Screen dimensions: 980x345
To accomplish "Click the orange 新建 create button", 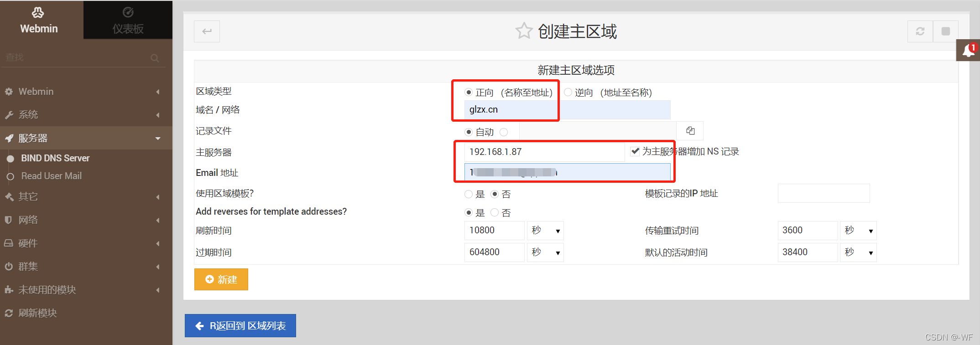I will 221,279.
